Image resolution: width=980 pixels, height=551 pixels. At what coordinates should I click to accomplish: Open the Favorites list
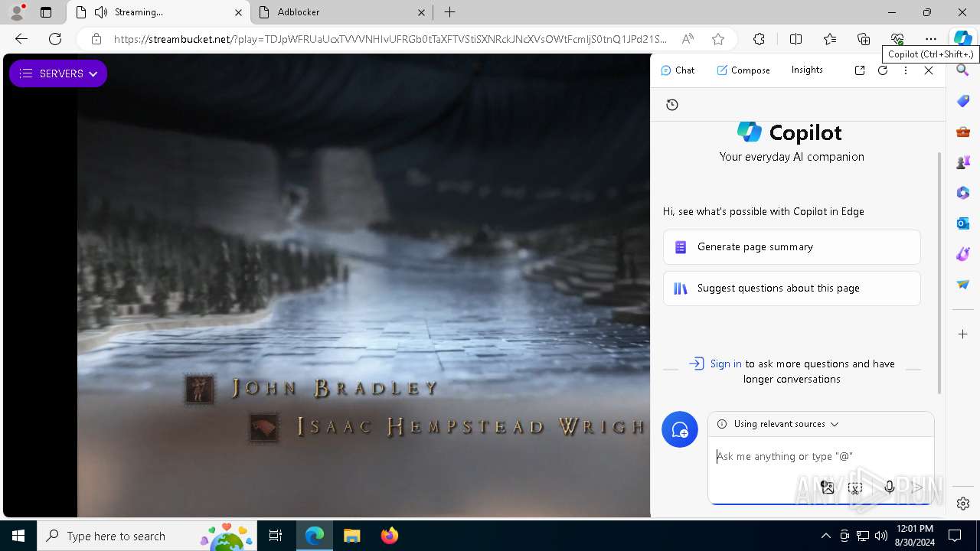pyautogui.click(x=830, y=39)
